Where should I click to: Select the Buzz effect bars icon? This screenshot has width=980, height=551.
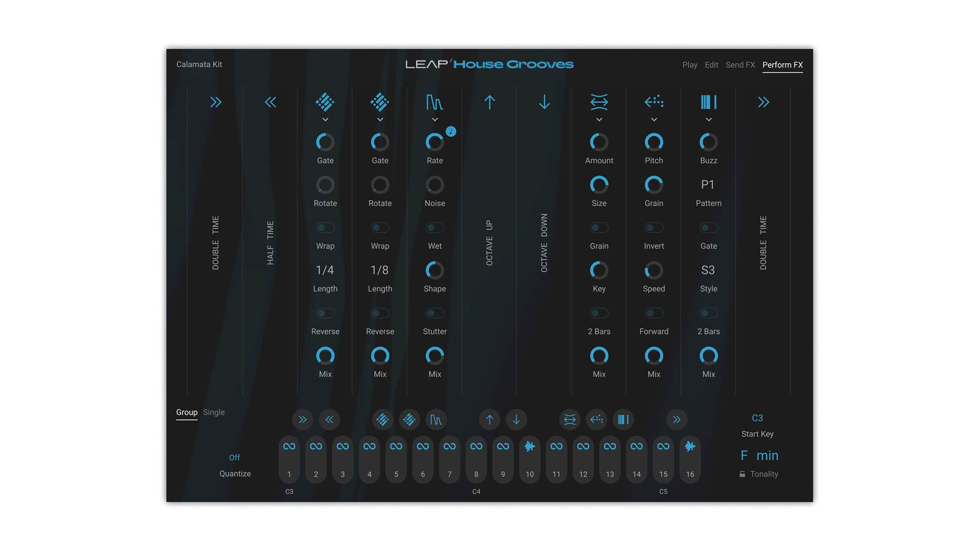tap(708, 102)
